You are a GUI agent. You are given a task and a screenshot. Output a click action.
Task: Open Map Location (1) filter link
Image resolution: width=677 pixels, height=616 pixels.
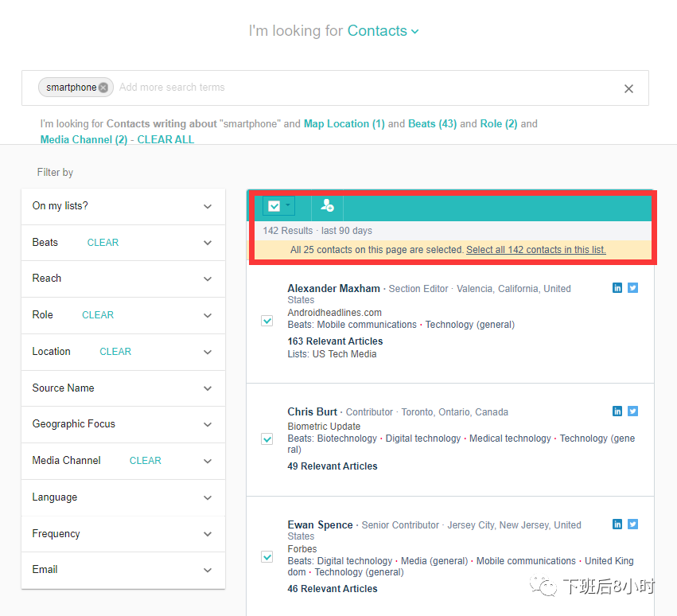[x=344, y=124]
